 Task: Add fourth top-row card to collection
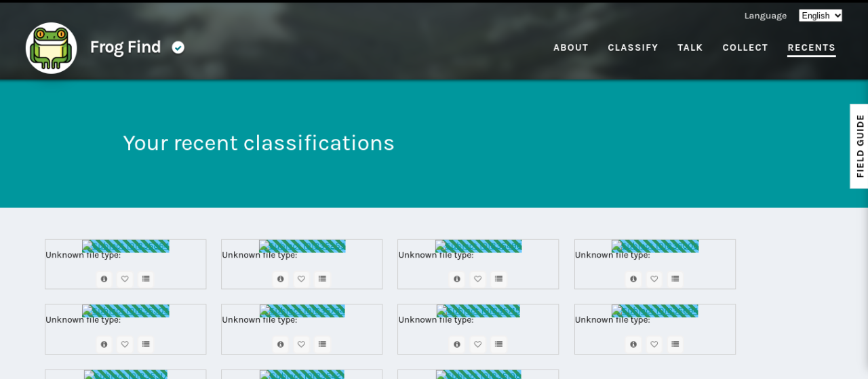click(x=675, y=279)
